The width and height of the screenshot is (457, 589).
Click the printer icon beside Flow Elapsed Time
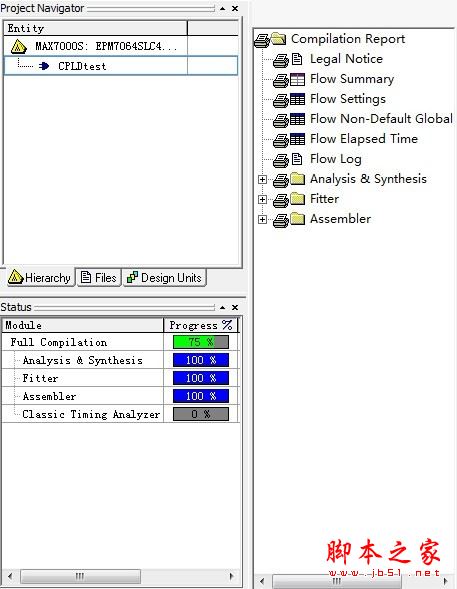click(281, 140)
